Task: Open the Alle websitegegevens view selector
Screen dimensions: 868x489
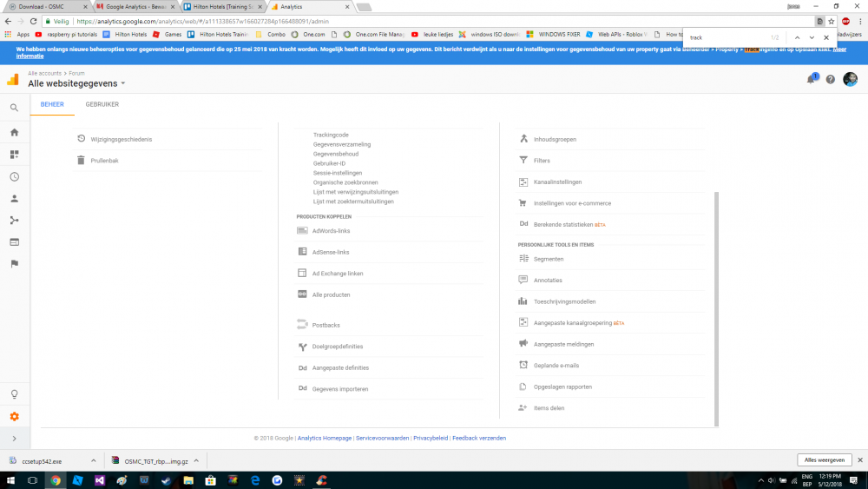Action: (76, 83)
